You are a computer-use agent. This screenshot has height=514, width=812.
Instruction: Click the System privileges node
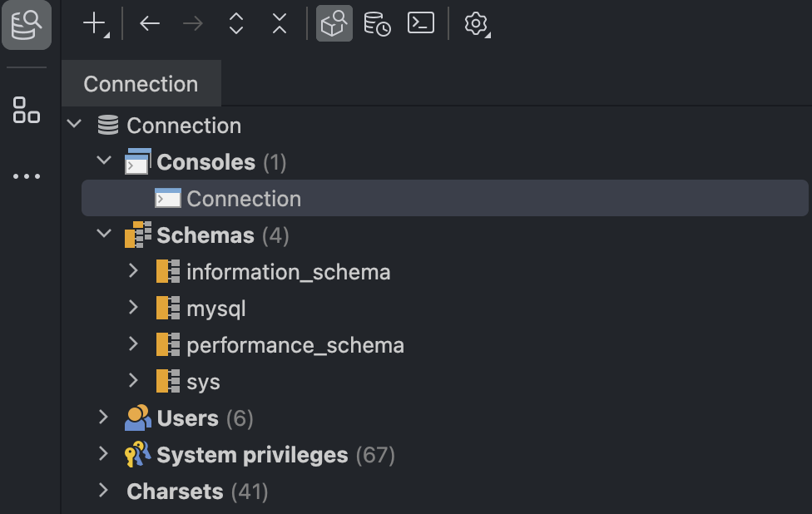251,455
